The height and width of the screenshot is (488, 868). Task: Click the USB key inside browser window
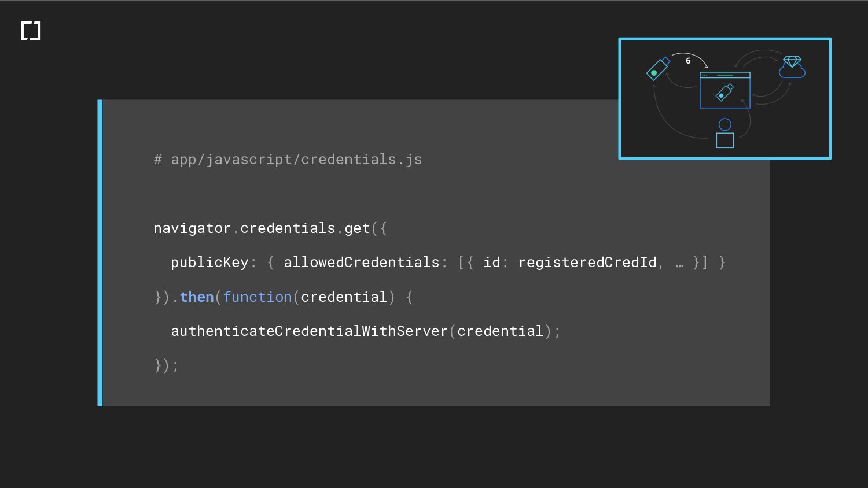coord(724,93)
